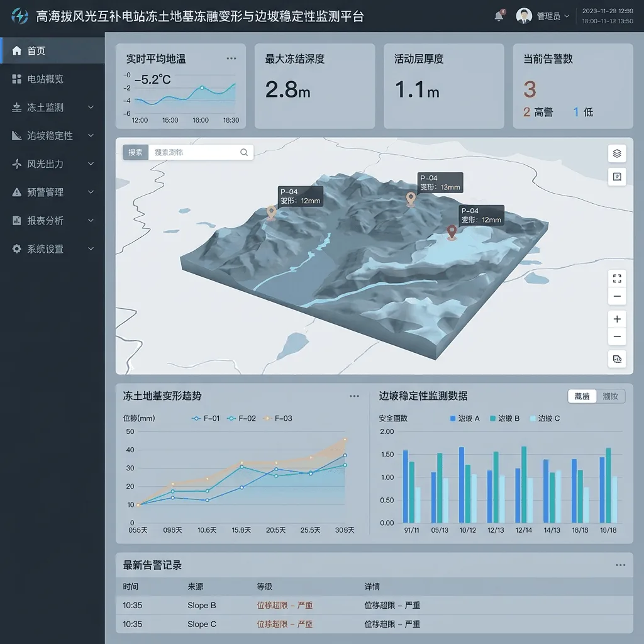Image resolution: width=644 pixels, height=644 pixels.
Task: Click the map locate icon below layers
Action: (x=617, y=177)
